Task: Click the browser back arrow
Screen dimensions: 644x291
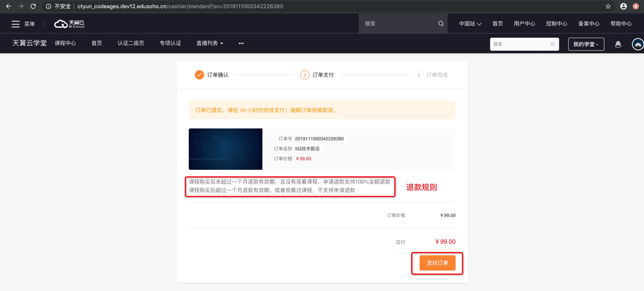Action: point(9,7)
